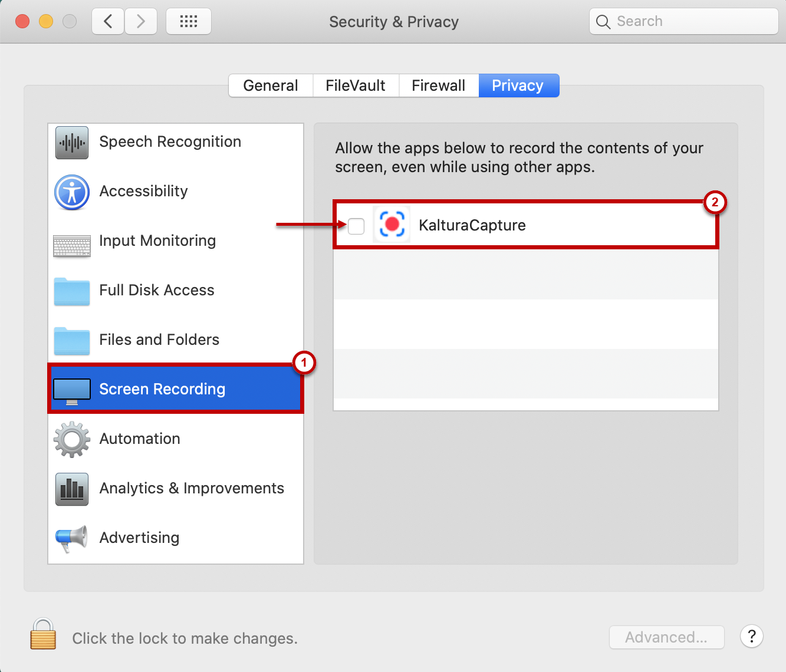Image resolution: width=786 pixels, height=672 pixels.
Task: Show all preferences grid button
Action: [189, 22]
